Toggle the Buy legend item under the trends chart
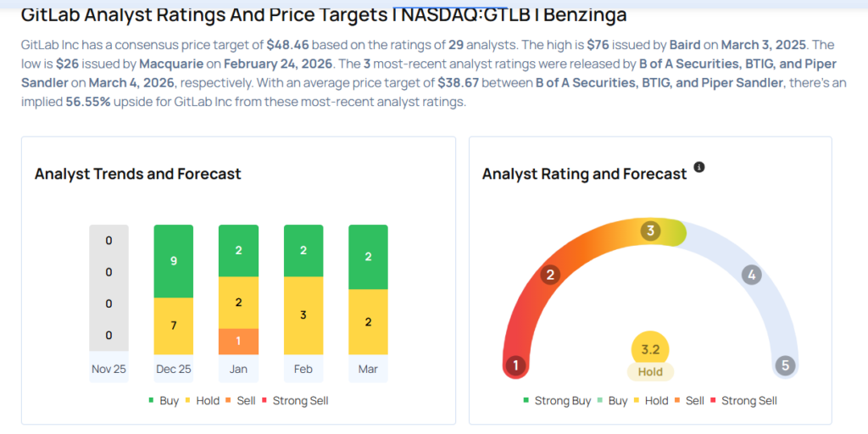 [x=164, y=401]
